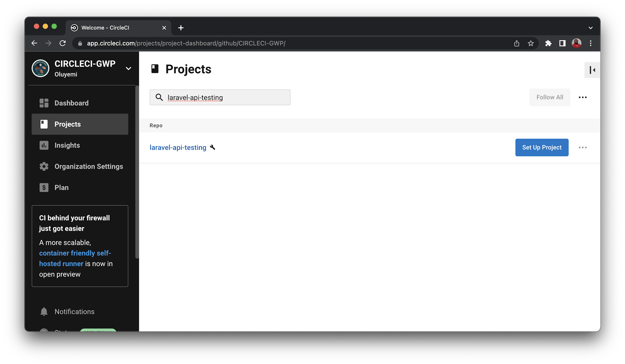Click the wrench icon beside laravel-api-testing
The width and height of the screenshot is (625, 364).
point(213,147)
